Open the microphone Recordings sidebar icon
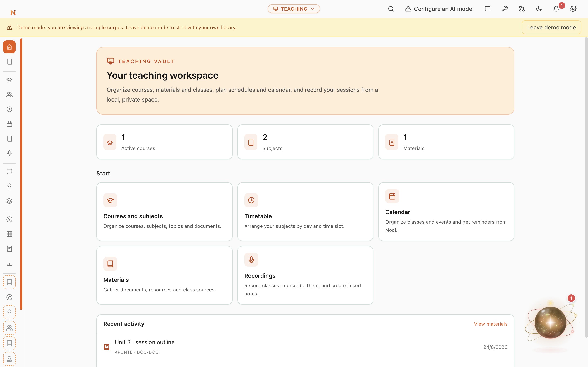The height and width of the screenshot is (367, 588). pyautogui.click(x=9, y=153)
